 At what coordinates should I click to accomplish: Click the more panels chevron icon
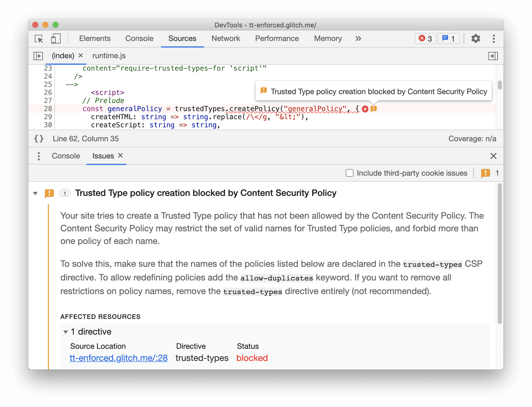tap(358, 38)
